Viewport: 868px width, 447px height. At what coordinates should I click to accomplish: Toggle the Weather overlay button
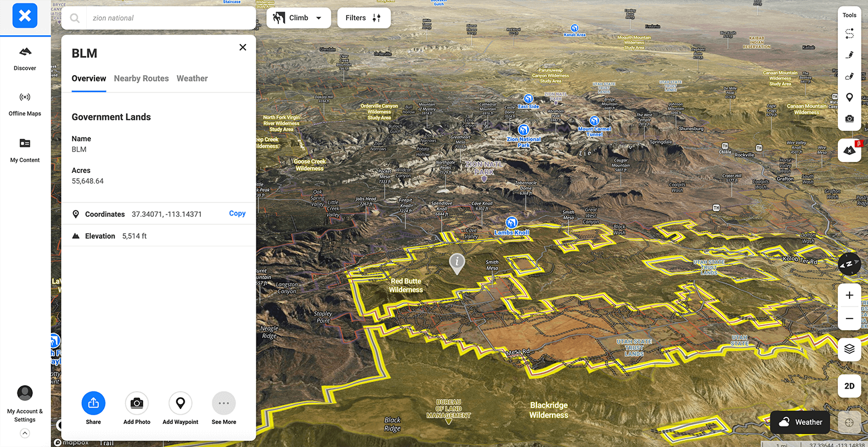tap(800, 422)
